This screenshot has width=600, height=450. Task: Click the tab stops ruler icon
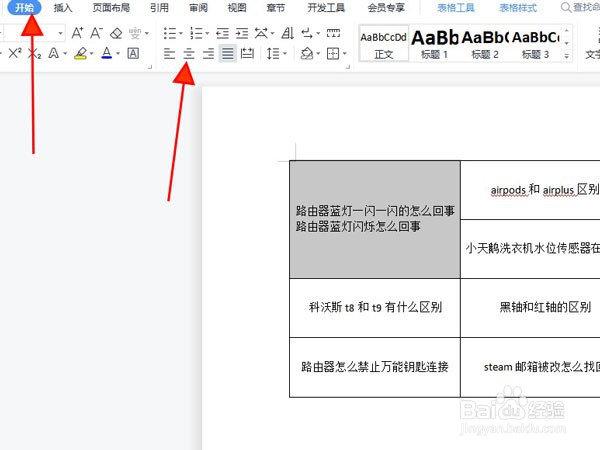pyautogui.click(x=333, y=33)
